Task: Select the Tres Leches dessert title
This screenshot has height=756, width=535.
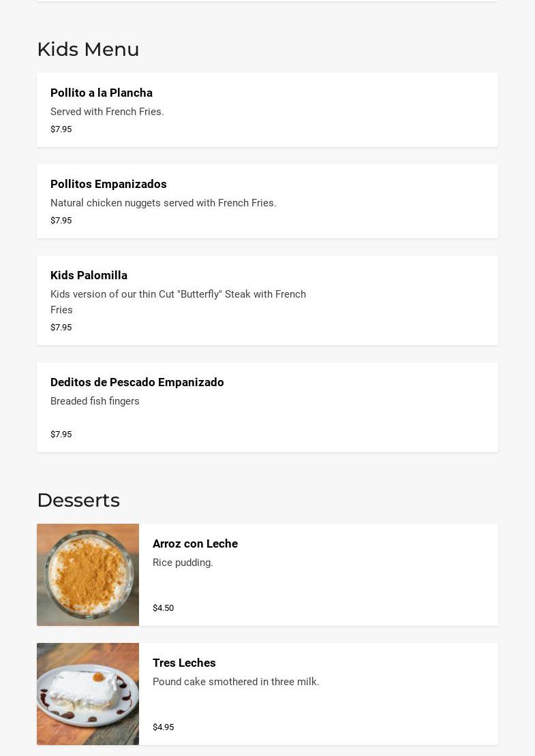Action: (184, 663)
